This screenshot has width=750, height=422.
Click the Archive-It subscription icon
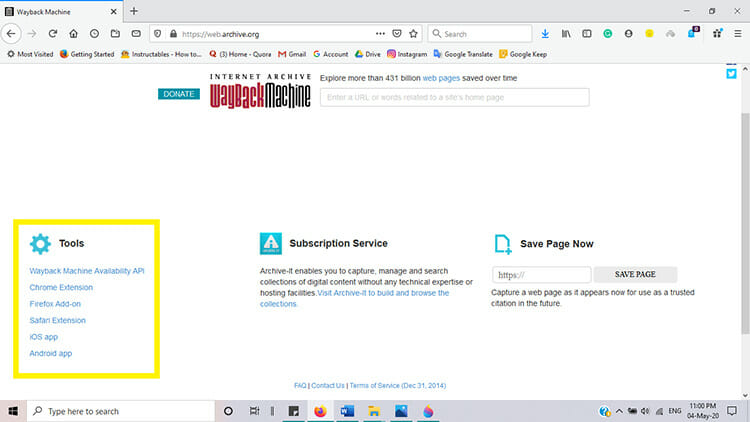271,244
